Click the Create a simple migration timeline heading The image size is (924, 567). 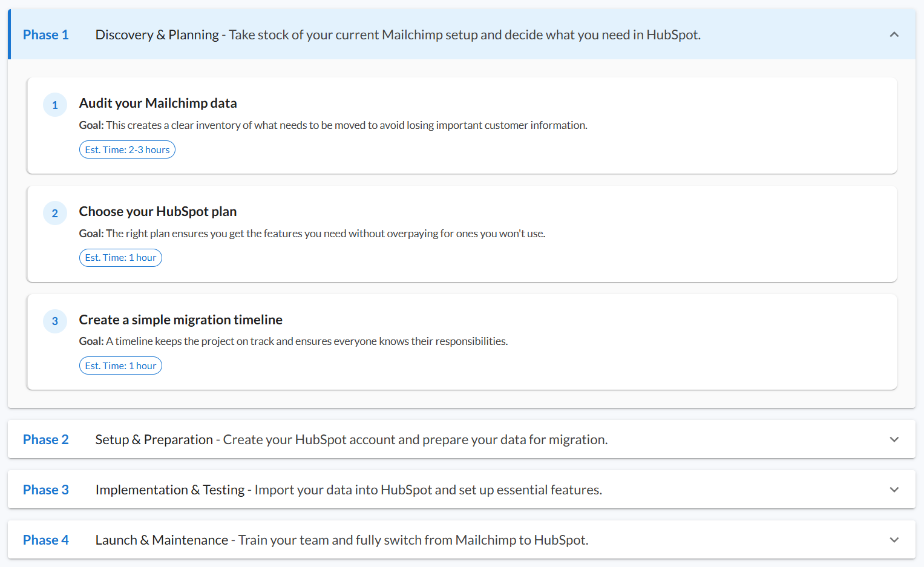pos(180,320)
